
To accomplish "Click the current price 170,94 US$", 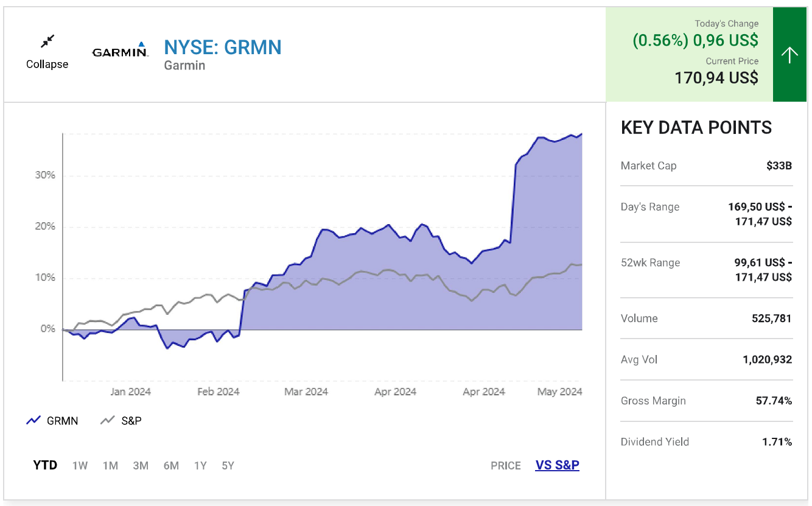I will (x=716, y=78).
